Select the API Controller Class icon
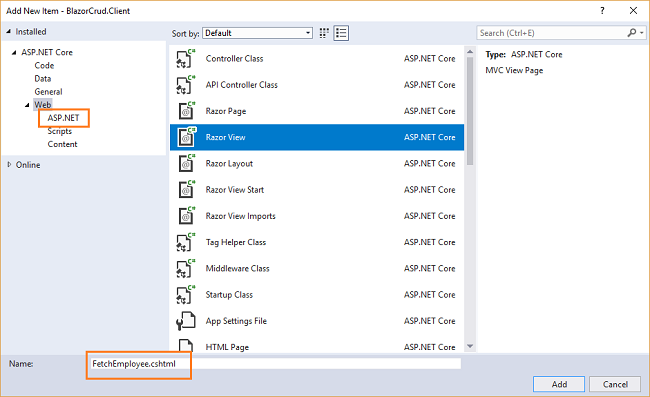 [x=185, y=85]
